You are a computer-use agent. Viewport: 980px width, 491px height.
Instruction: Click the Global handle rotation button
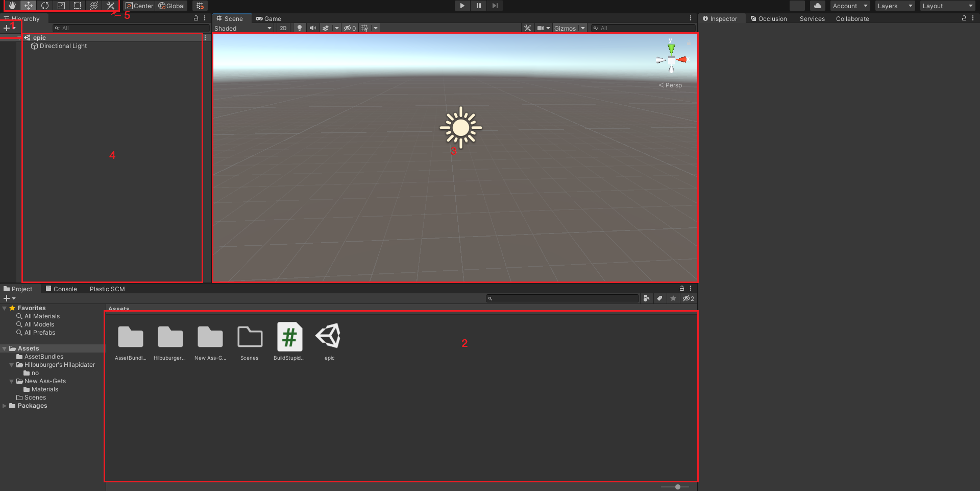click(x=171, y=6)
